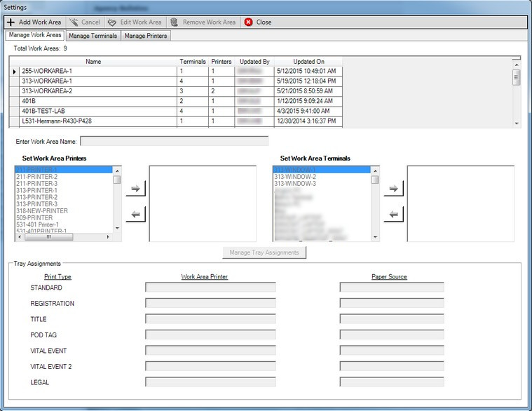The width and height of the screenshot is (532, 411).
Task: Click the red Close icon
Action: (x=249, y=22)
